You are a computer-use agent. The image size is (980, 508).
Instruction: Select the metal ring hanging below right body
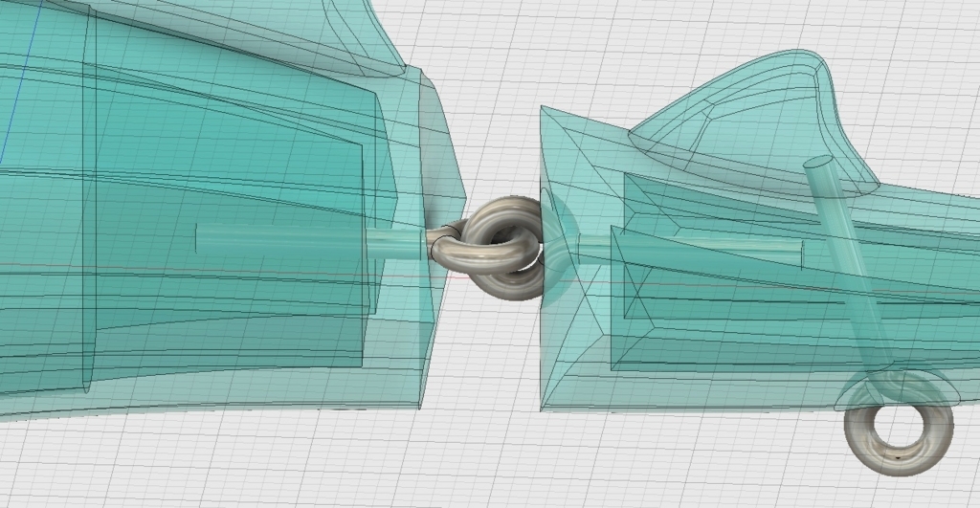coord(899,423)
